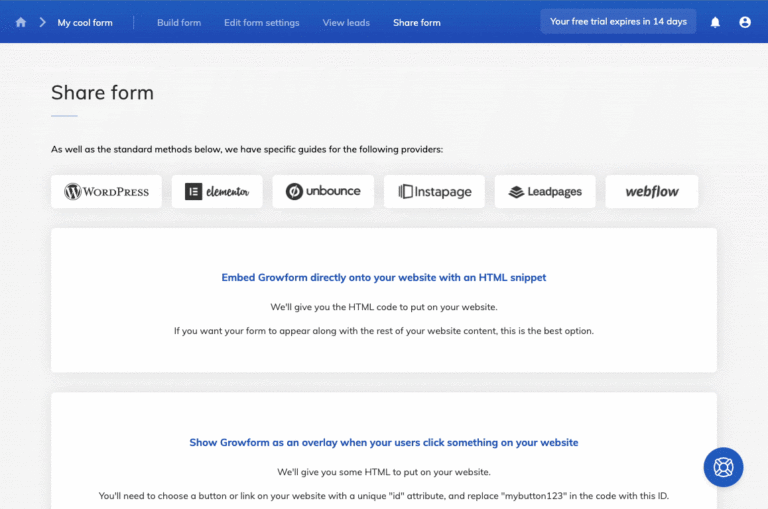Open the View leads tab
Screen dimensions: 768x509
coord(346,22)
